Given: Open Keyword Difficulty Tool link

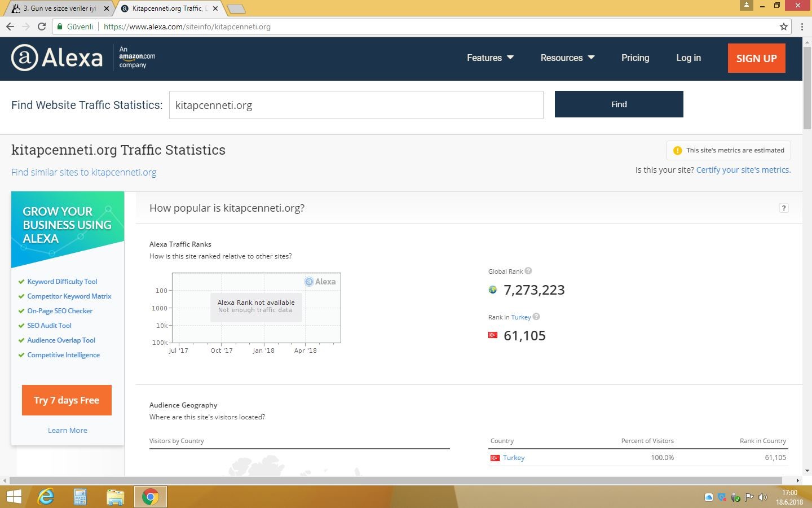Looking at the screenshot, I should [x=62, y=282].
